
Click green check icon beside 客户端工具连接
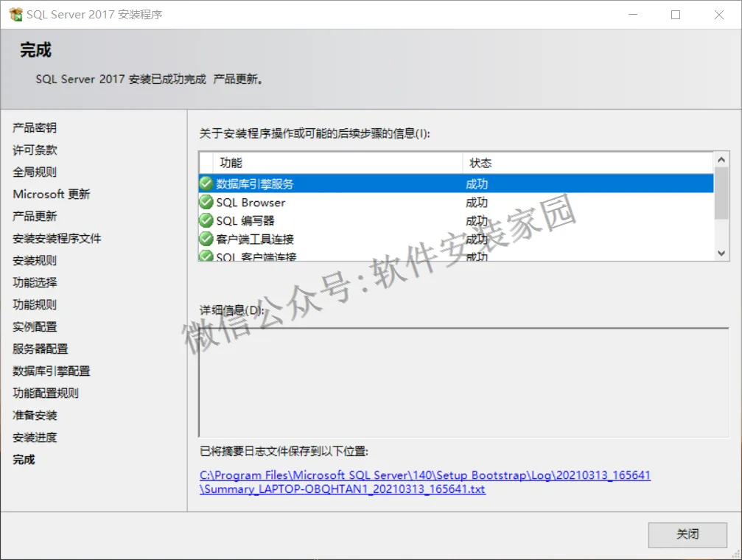206,239
